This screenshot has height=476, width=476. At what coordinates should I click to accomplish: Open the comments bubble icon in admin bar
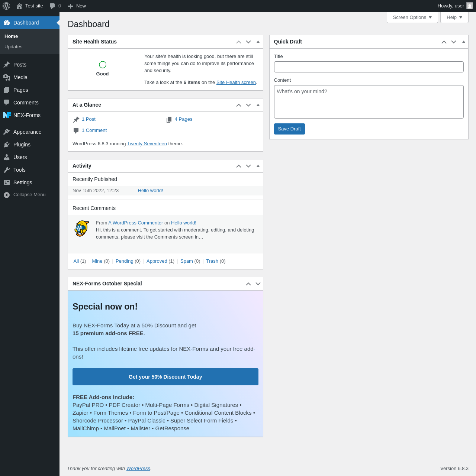(52, 6)
